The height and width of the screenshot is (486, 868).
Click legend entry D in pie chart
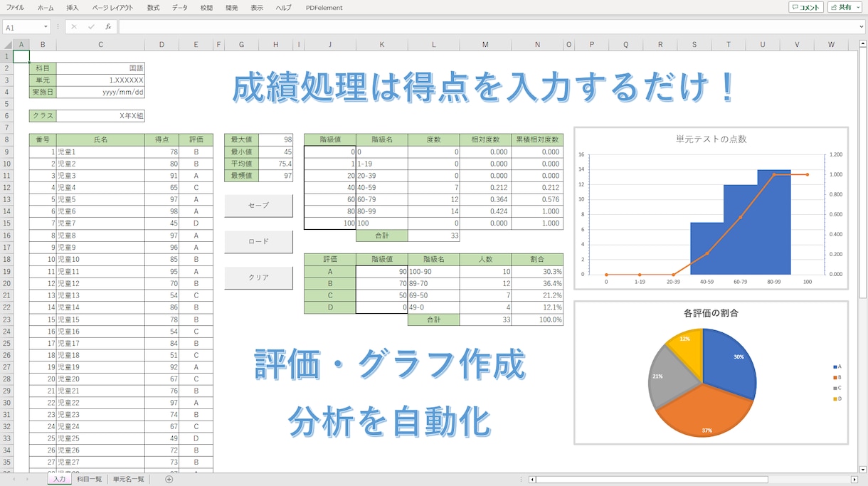837,398
